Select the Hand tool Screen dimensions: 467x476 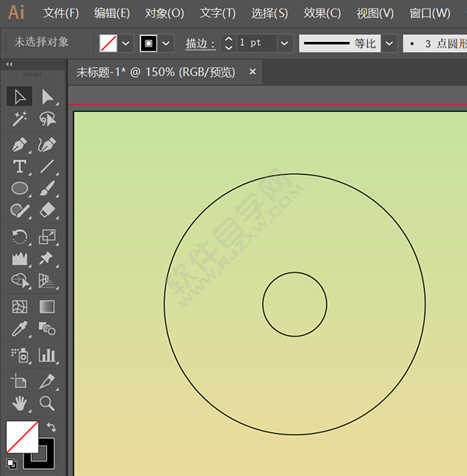click(19, 403)
